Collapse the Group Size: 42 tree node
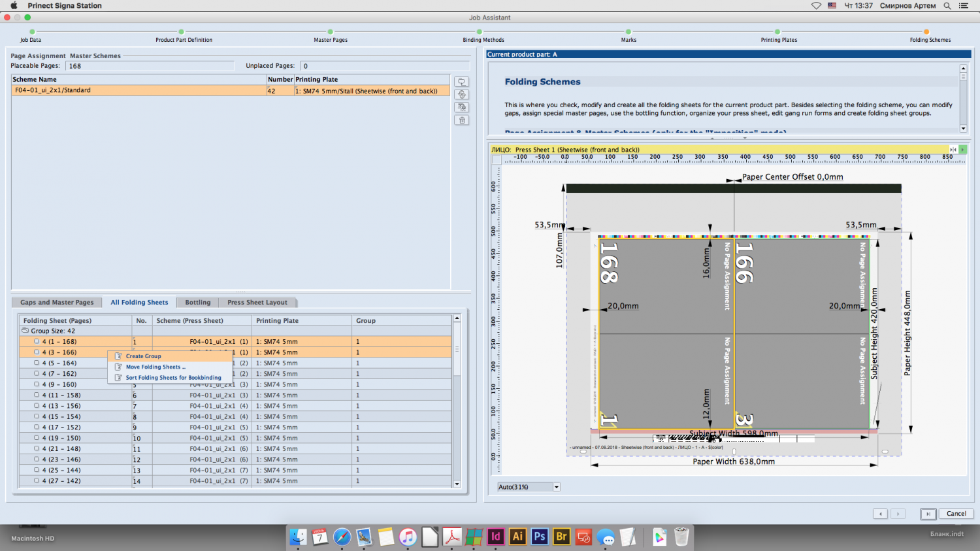 (x=25, y=331)
